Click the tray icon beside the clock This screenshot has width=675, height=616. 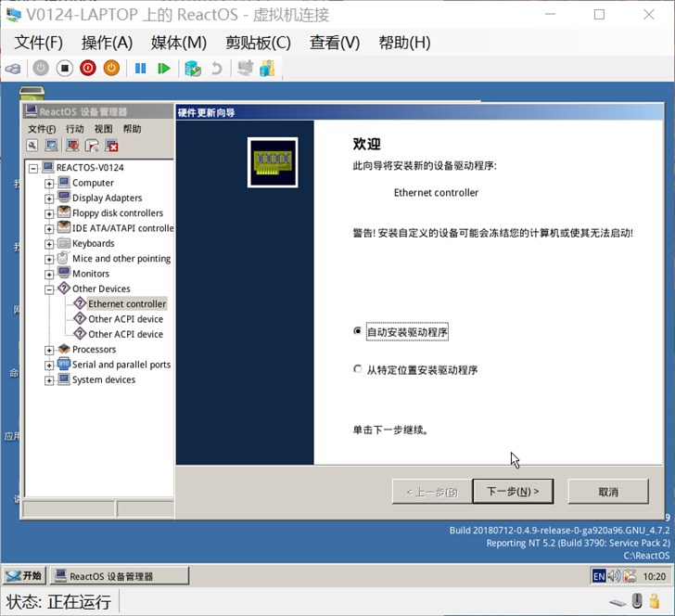630,576
